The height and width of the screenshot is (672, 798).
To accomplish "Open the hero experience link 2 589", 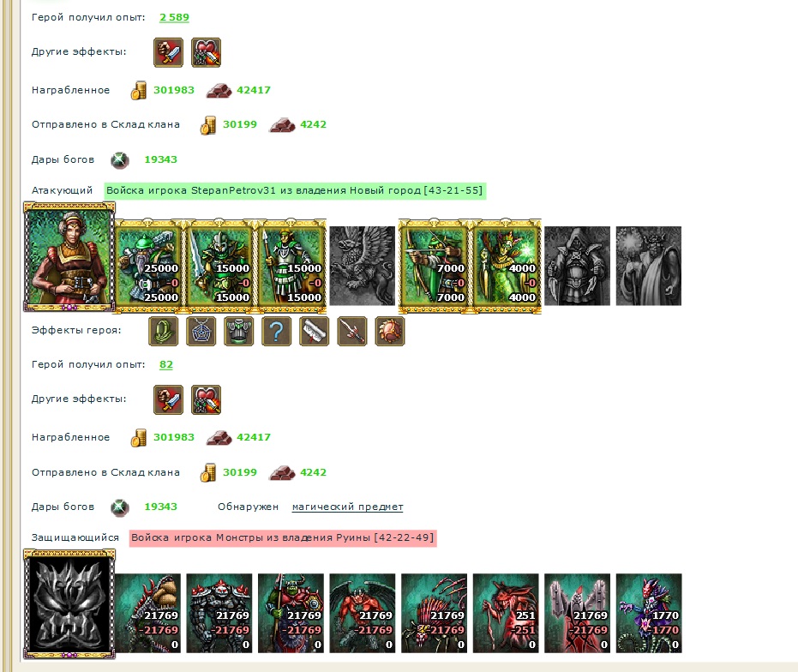I will [174, 17].
